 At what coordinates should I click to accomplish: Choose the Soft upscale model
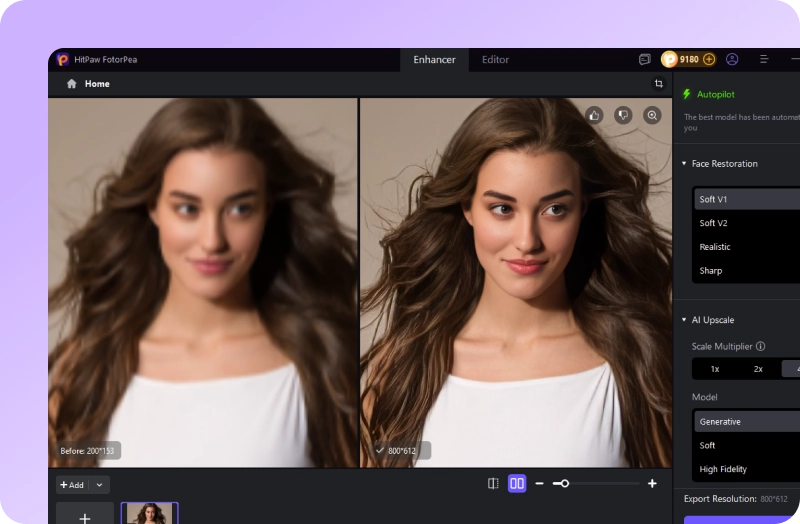point(747,445)
